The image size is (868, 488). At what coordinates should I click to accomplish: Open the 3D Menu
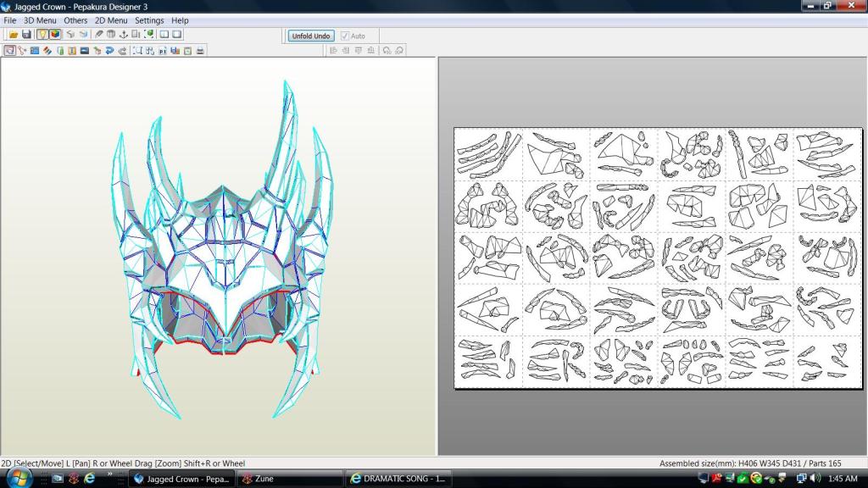[x=40, y=20]
